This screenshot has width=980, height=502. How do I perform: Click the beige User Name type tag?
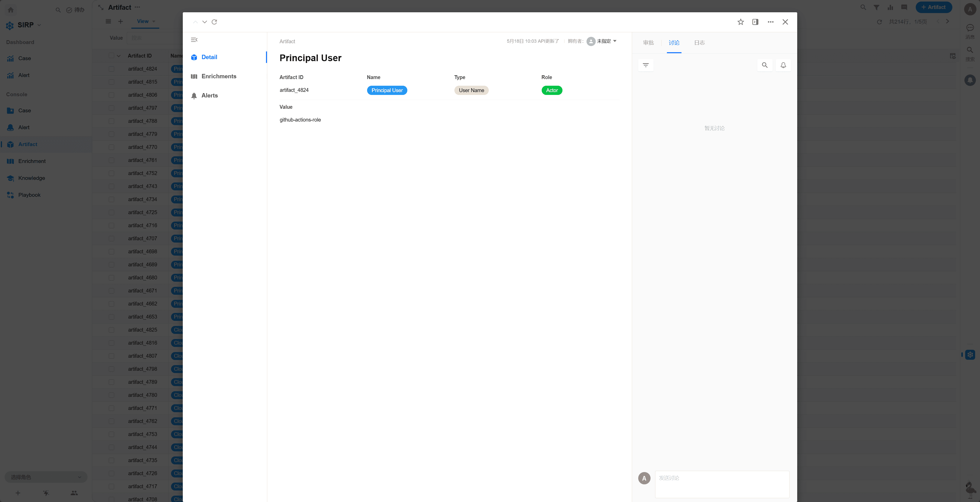click(x=471, y=90)
